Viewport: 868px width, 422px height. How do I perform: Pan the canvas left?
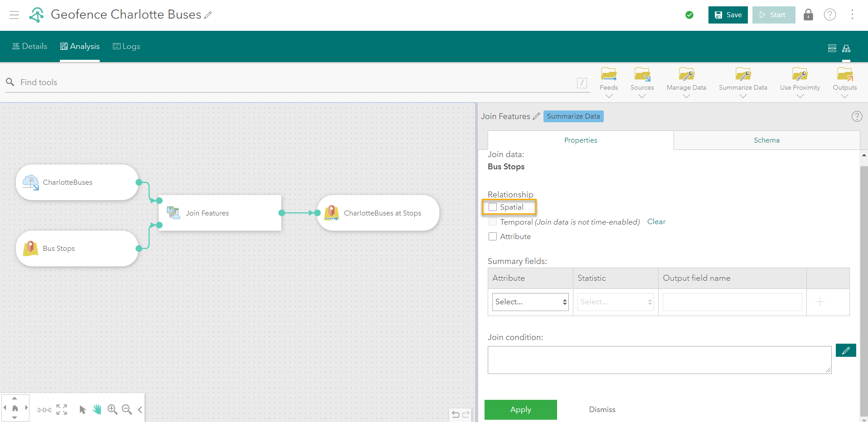coord(5,408)
